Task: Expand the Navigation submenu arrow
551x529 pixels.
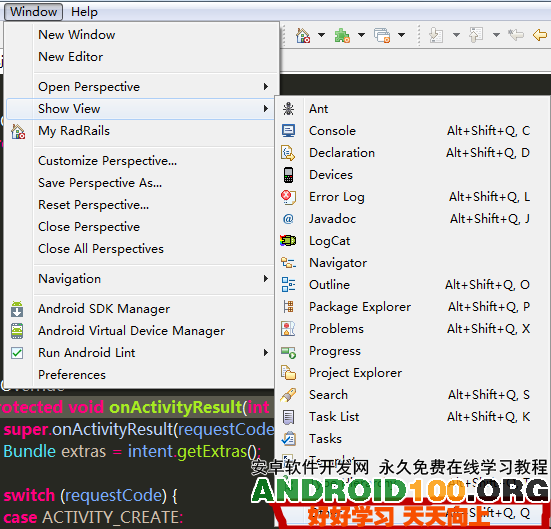Action: click(x=266, y=279)
